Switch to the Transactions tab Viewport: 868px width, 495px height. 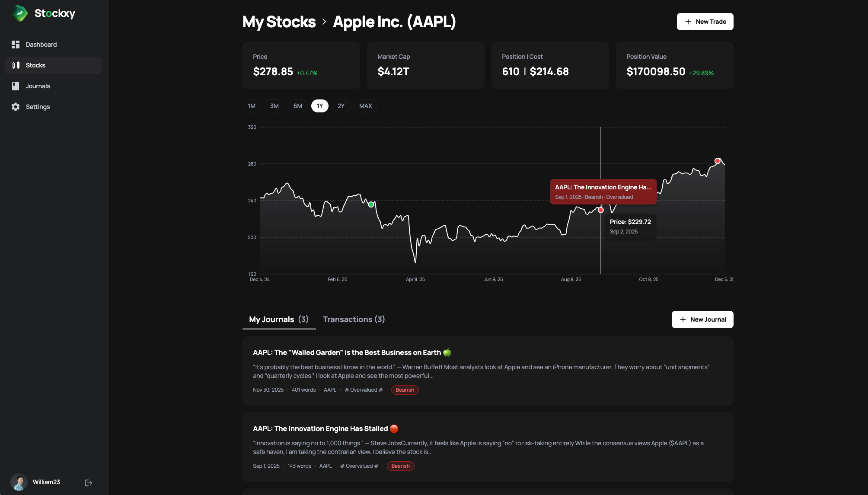click(354, 319)
